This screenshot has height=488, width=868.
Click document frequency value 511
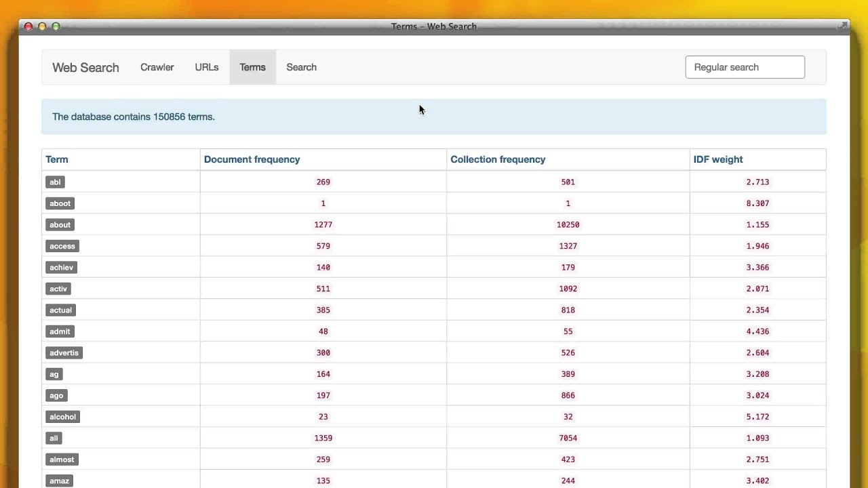[x=323, y=289]
